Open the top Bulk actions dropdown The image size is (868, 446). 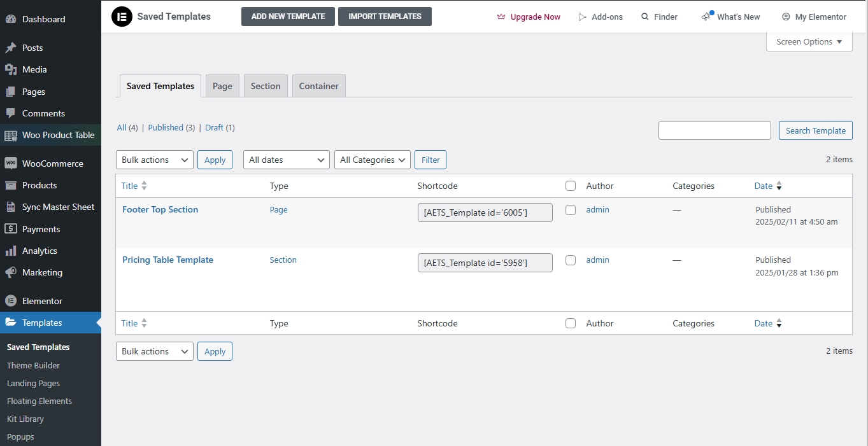pyautogui.click(x=155, y=160)
